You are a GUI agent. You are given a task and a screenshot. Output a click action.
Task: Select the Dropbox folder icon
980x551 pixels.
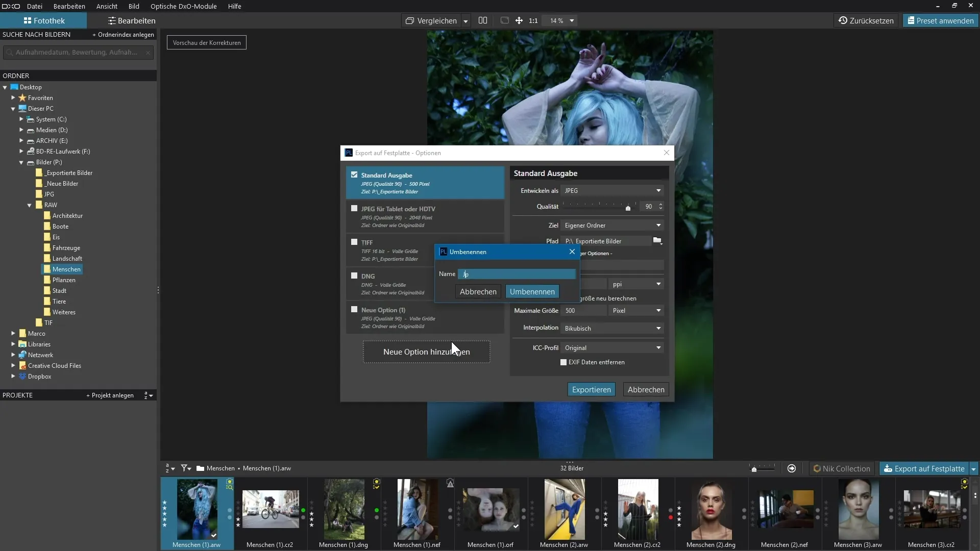click(x=22, y=377)
